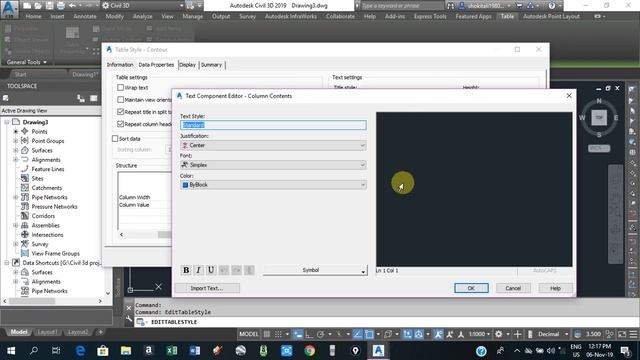Open the 1:1000 annotation scale dropdown

(479, 334)
